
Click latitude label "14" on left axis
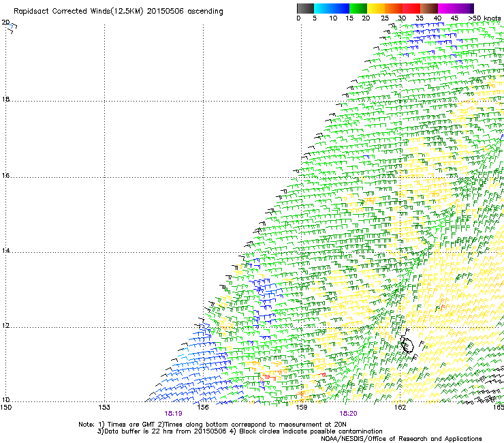click(x=5, y=250)
